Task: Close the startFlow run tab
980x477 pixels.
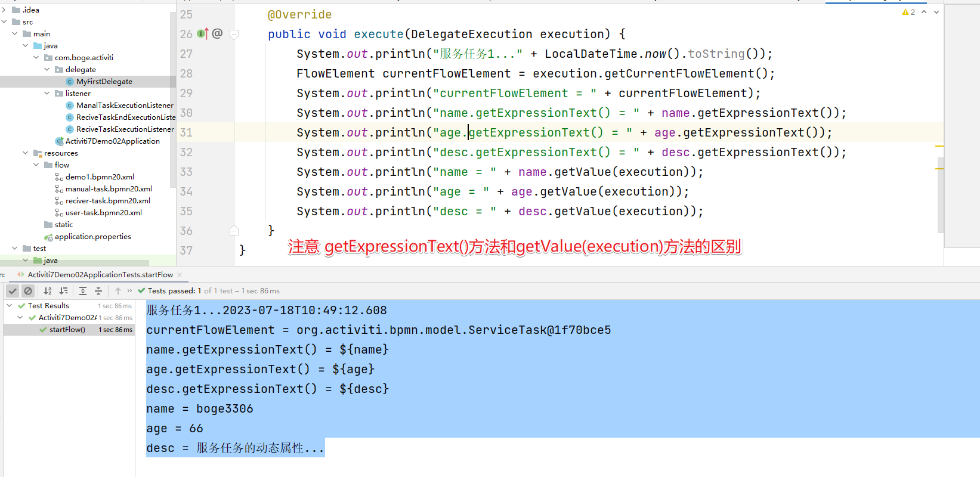Action: 180,275
